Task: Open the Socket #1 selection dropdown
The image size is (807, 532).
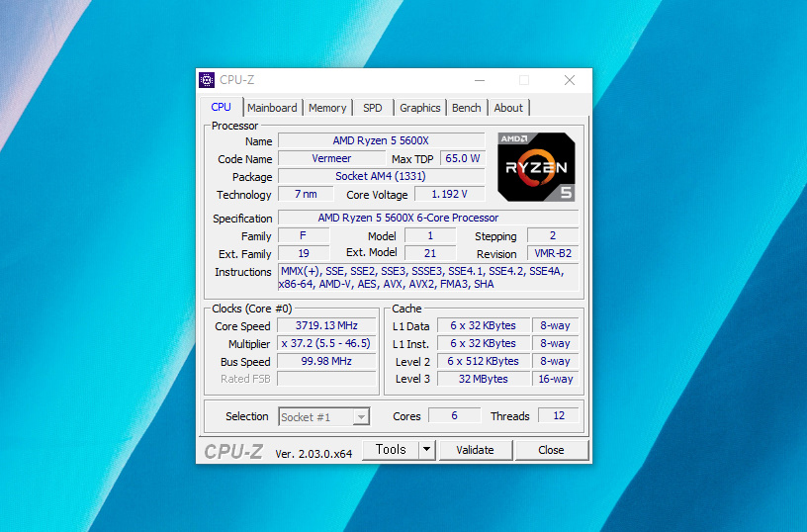Action: pos(324,416)
